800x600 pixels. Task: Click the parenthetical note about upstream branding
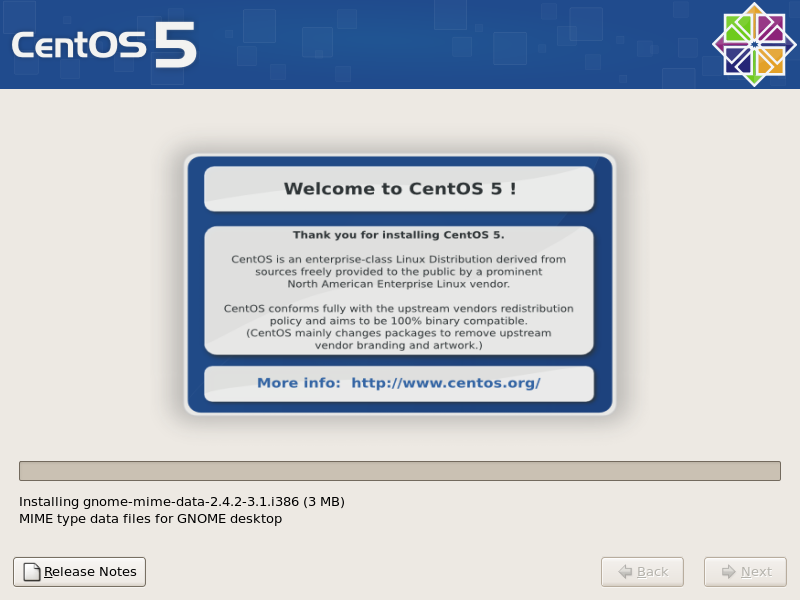[399, 339]
